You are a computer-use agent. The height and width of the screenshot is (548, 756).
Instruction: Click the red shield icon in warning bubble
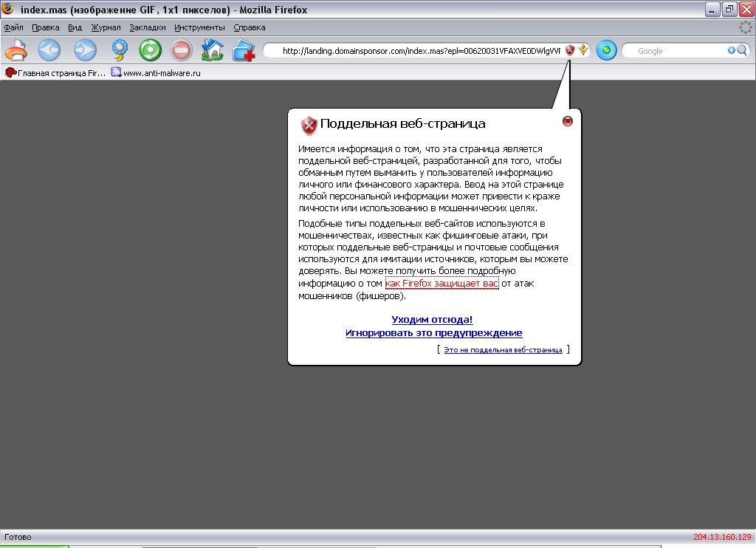point(309,126)
